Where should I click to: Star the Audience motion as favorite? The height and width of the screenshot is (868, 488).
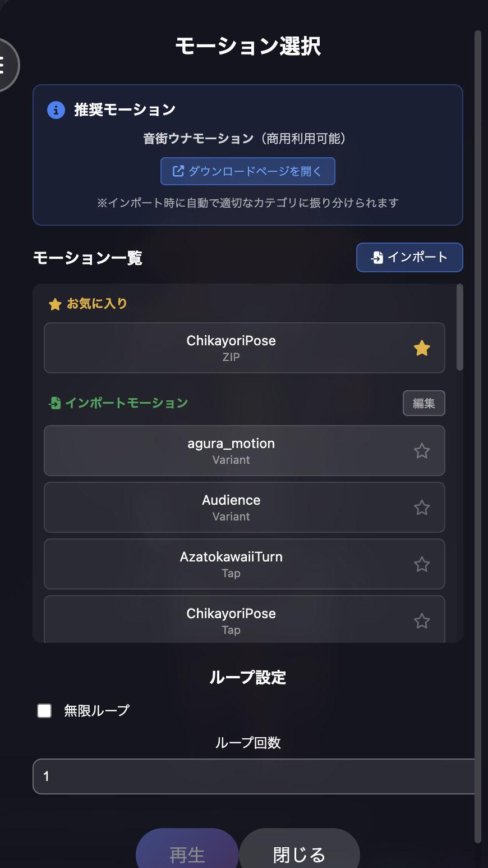422,508
